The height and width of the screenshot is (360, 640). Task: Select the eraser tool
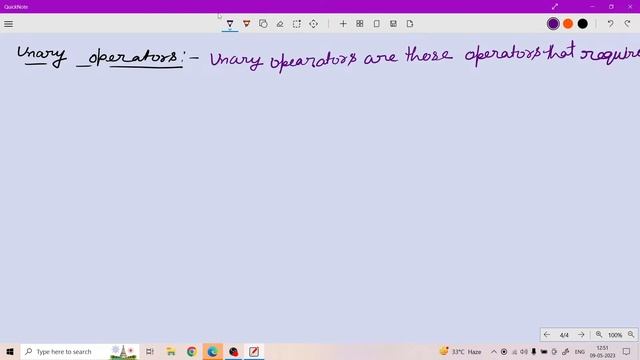click(x=280, y=24)
